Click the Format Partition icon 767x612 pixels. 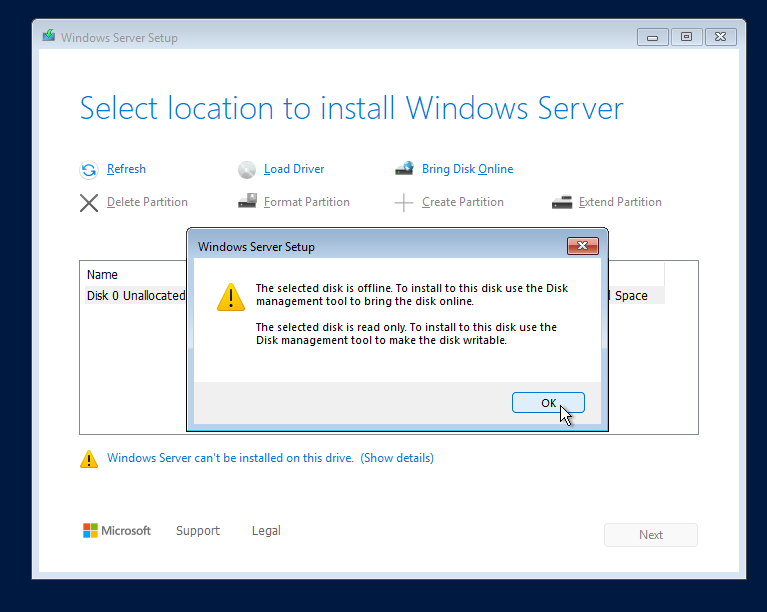point(247,202)
